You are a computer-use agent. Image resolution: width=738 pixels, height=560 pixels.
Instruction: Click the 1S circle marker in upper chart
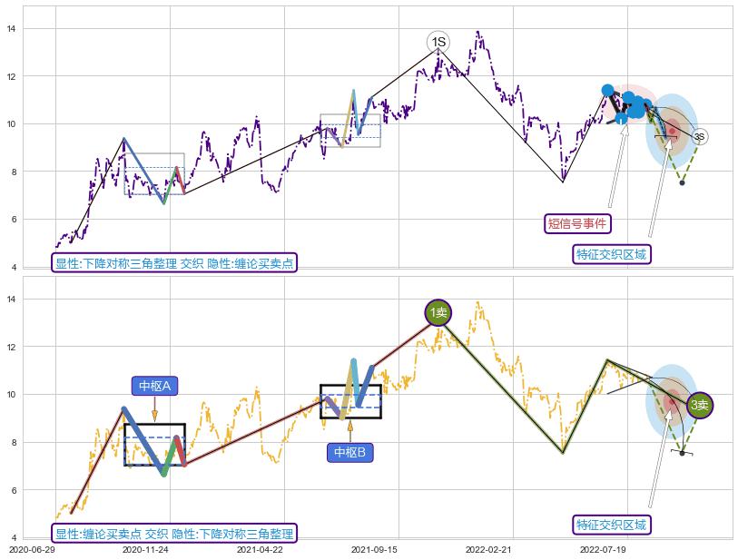click(438, 42)
